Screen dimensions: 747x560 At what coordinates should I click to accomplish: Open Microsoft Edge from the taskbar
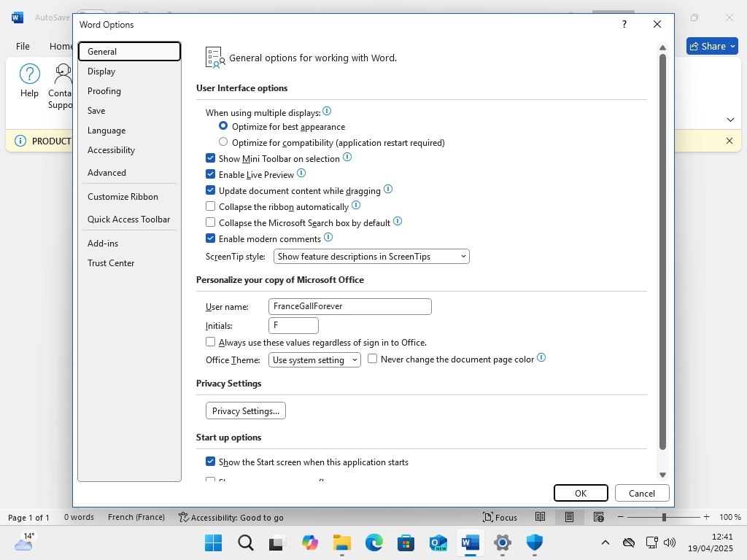coord(374,542)
